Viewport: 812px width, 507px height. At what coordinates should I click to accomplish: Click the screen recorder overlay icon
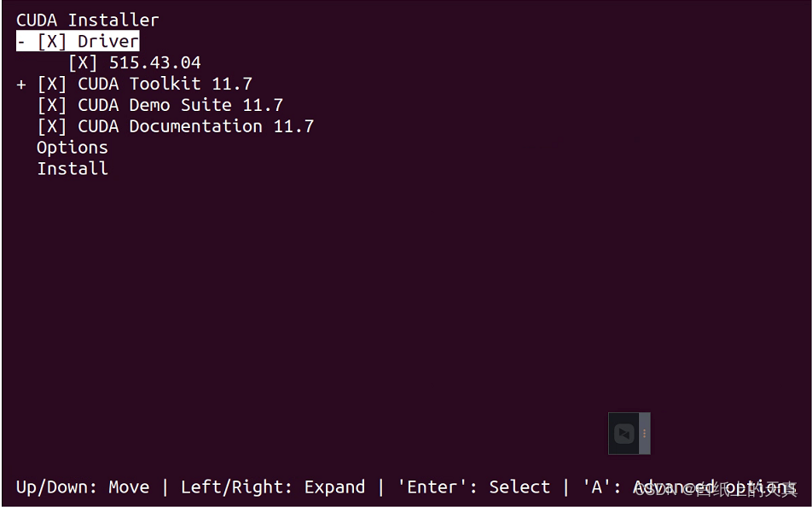coord(622,434)
